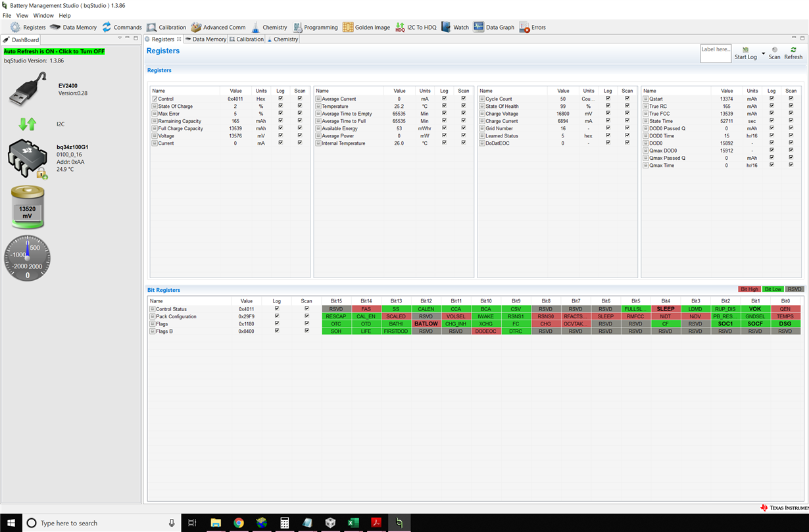Click the RSVD legend swatch
The width and height of the screenshot is (809, 532).
coord(795,289)
